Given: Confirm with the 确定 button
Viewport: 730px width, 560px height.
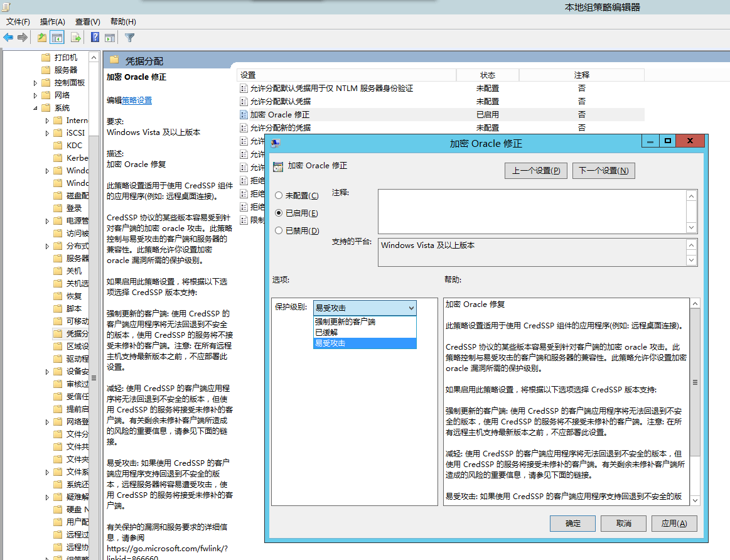Looking at the screenshot, I should [x=572, y=524].
